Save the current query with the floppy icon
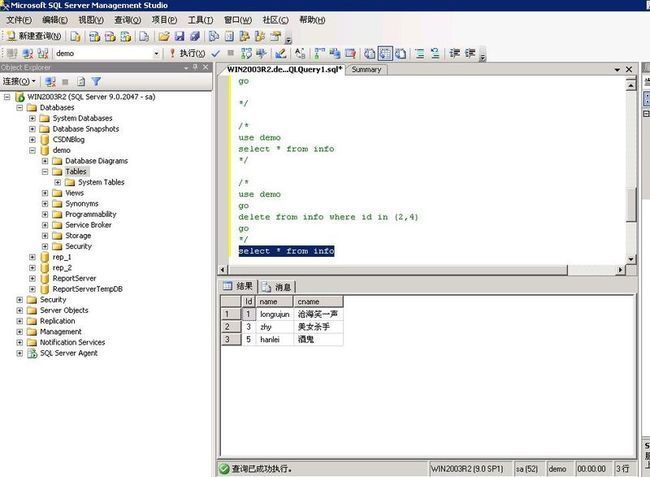The height and width of the screenshot is (477, 650). (x=179, y=36)
